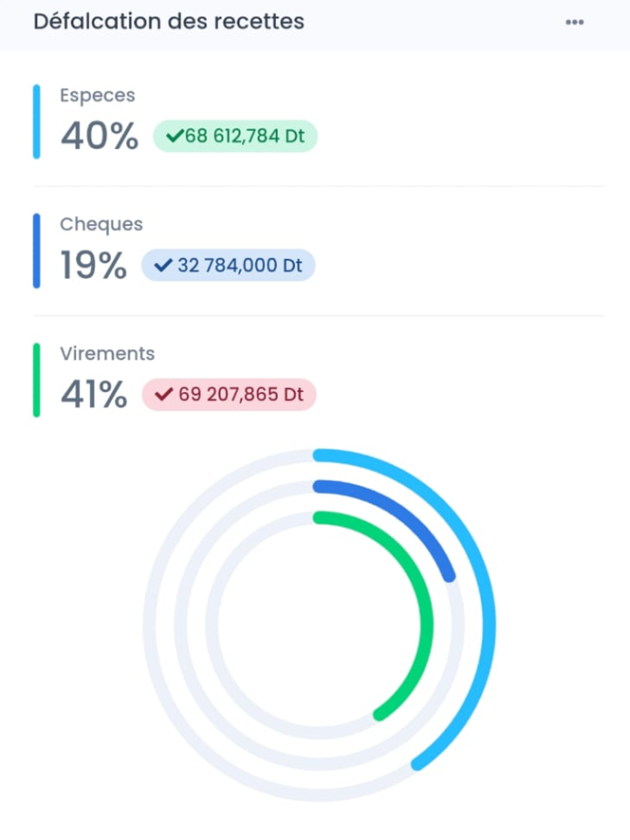Click the dark blue bar beside Cheques
630x840 pixels.
coord(37,251)
